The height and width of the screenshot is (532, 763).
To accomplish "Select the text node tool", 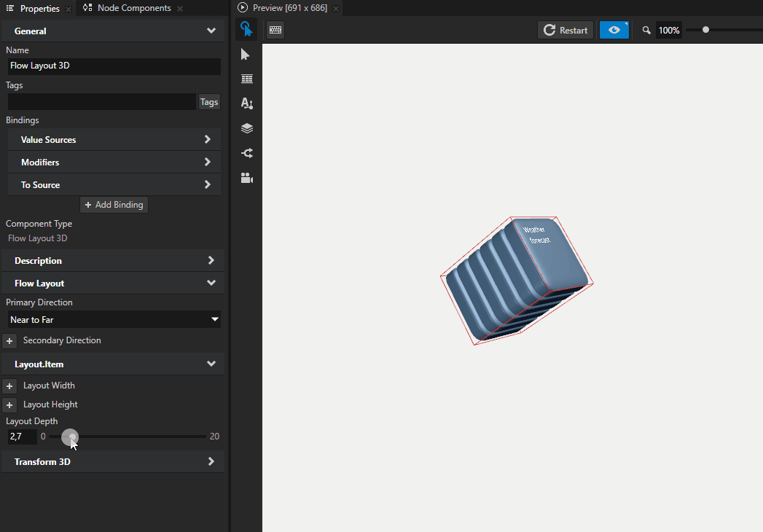I will coord(246,103).
